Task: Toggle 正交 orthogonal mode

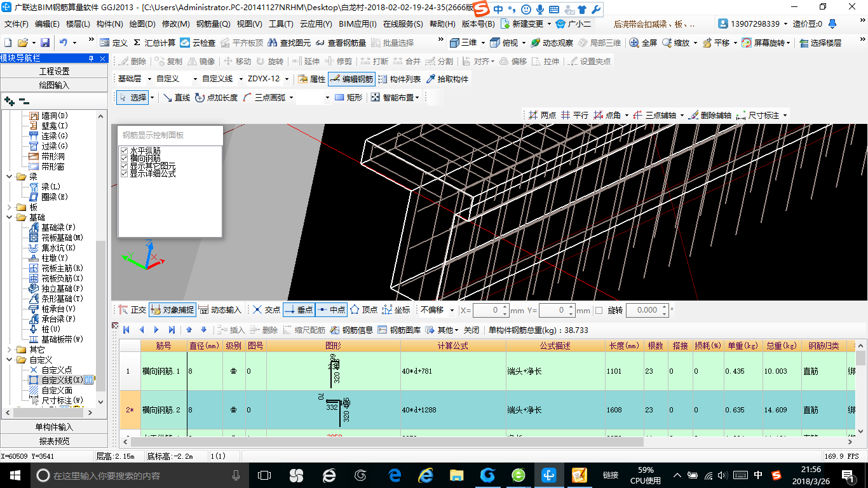Action: pyautogui.click(x=132, y=310)
